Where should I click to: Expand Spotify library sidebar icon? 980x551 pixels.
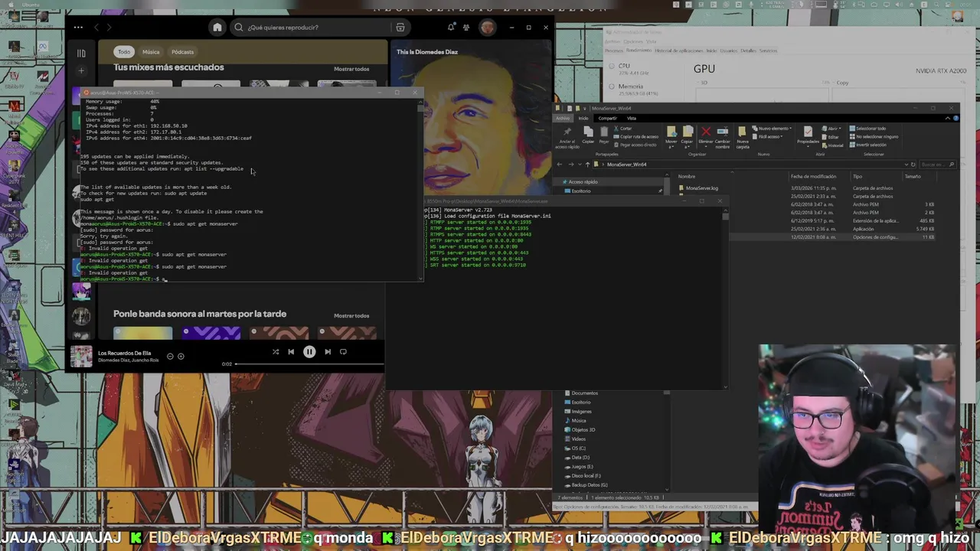[x=81, y=53]
